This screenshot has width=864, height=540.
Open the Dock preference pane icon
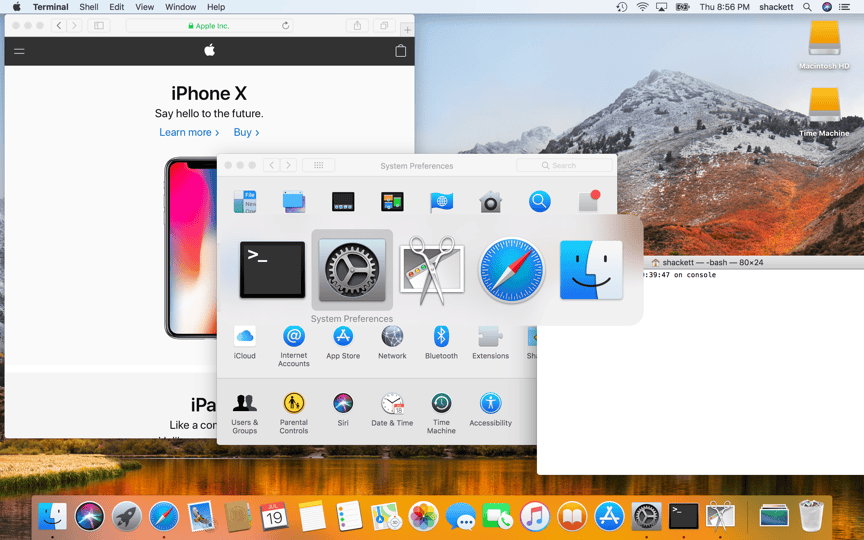pos(343,202)
